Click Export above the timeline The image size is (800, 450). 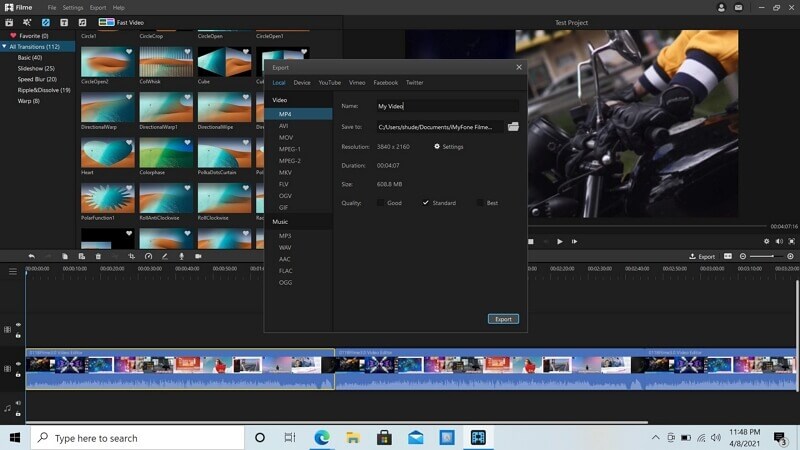702,256
